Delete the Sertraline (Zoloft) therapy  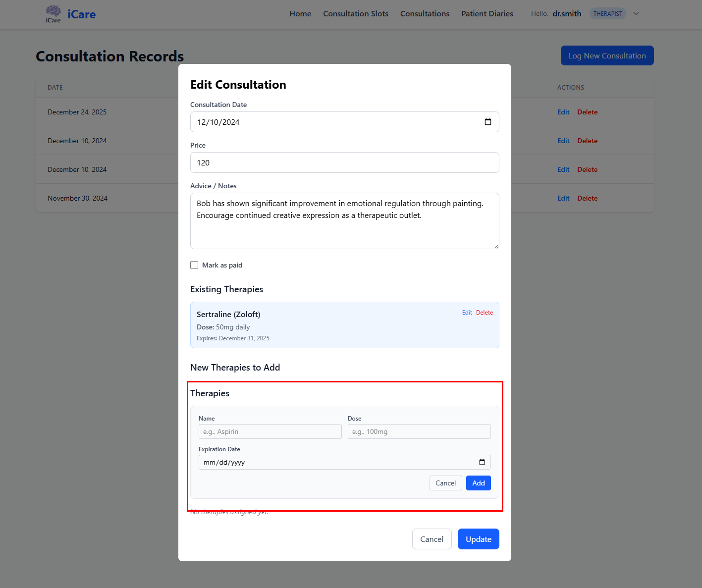click(484, 313)
